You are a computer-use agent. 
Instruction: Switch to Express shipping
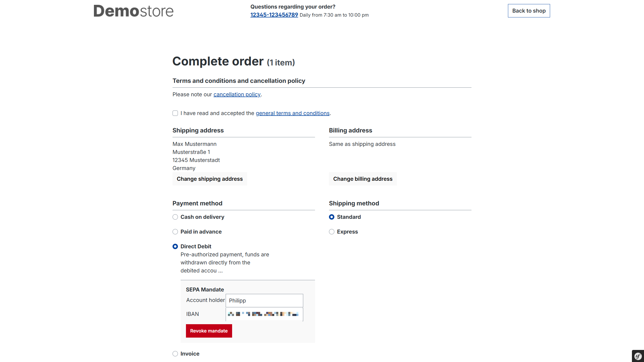click(332, 232)
